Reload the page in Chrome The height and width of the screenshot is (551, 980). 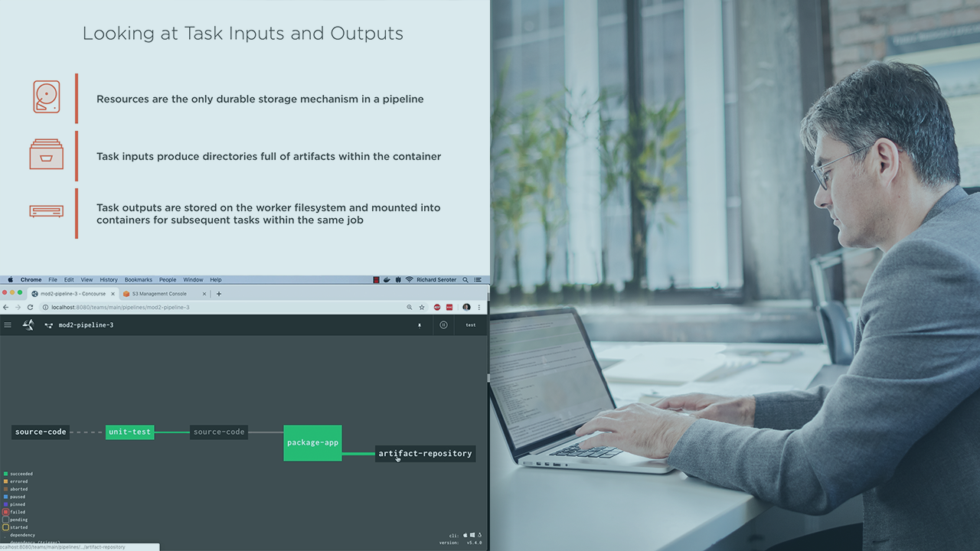point(30,307)
